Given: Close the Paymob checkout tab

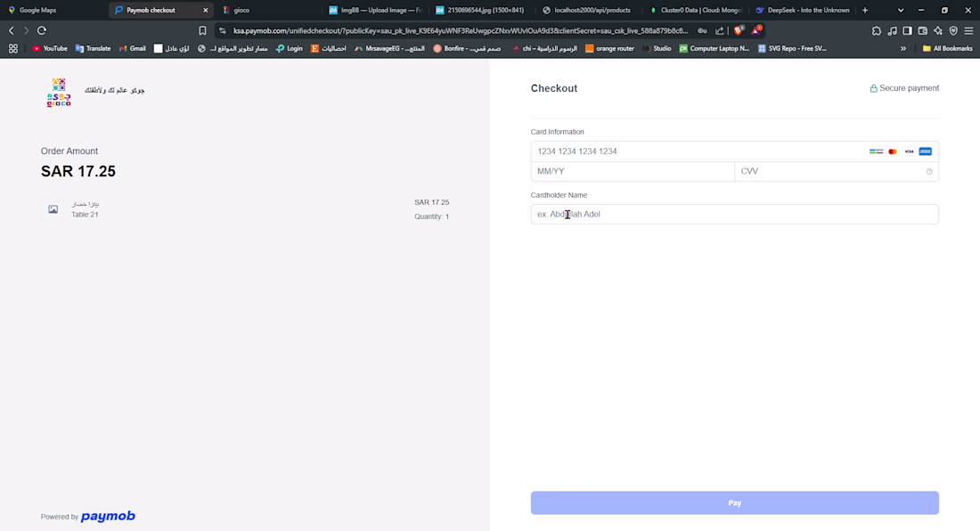Looking at the screenshot, I should pyautogui.click(x=205, y=10).
